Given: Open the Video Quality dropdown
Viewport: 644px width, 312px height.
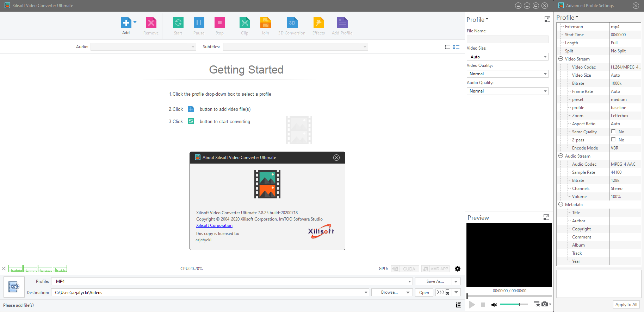Looking at the screenshot, I should point(508,74).
